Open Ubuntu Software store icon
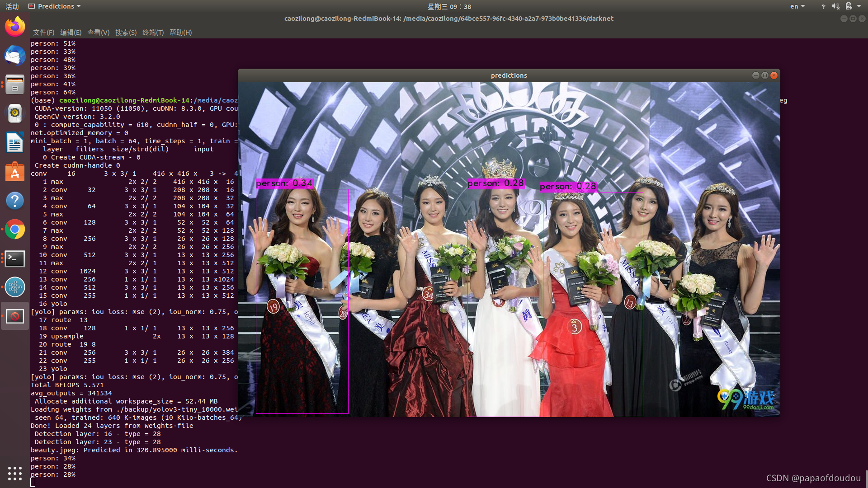 (15, 172)
